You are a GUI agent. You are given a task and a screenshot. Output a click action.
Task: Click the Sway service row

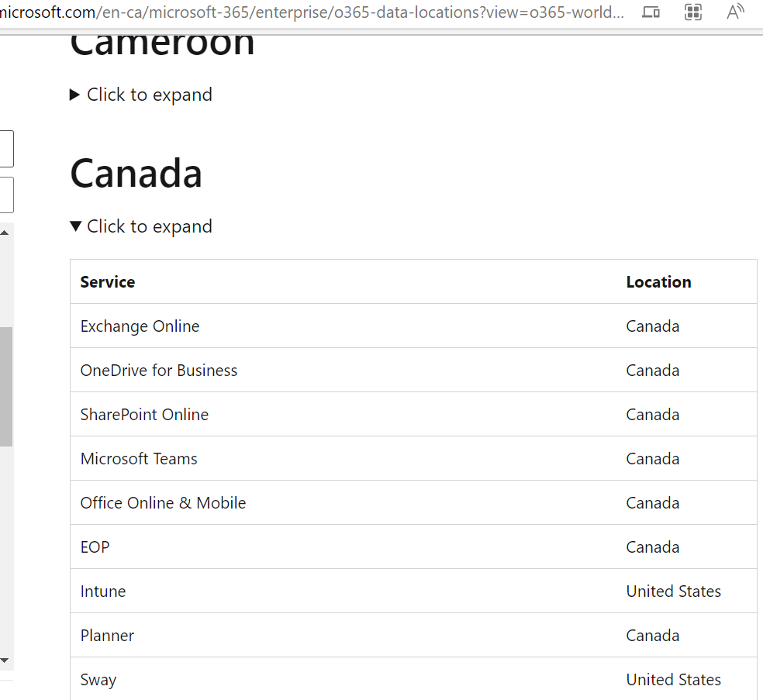click(x=413, y=679)
